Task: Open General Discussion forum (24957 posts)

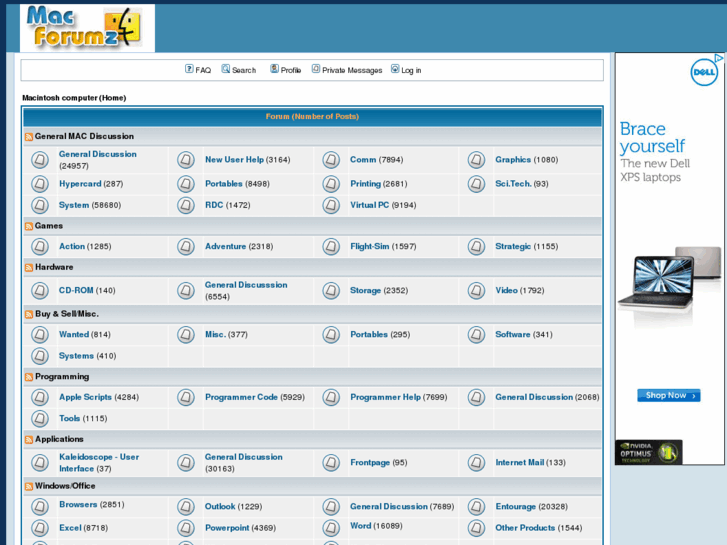Action: pos(98,154)
